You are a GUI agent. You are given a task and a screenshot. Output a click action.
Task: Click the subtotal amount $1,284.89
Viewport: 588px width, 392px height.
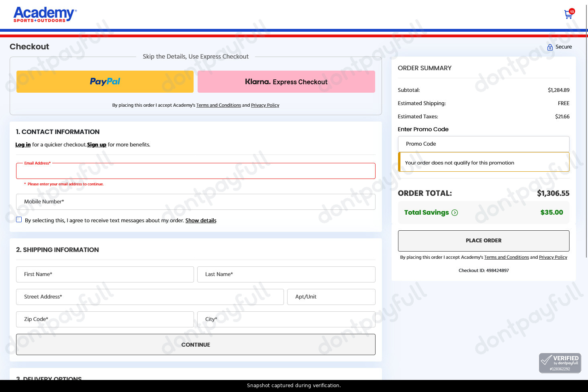click(559, 90)
